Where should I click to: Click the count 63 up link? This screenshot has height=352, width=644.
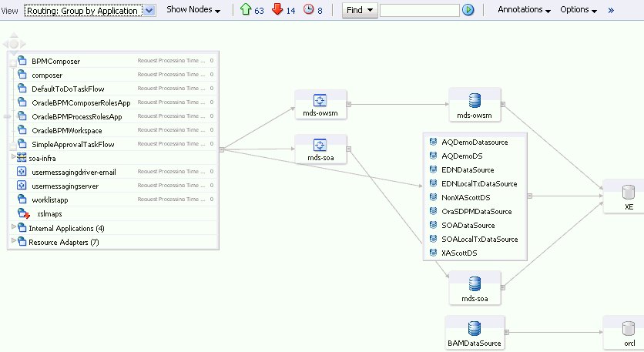259,11
